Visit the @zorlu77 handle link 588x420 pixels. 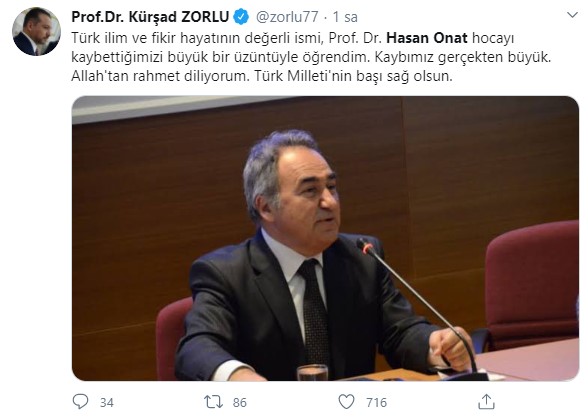pyautogui.click(x=287, y=17)
